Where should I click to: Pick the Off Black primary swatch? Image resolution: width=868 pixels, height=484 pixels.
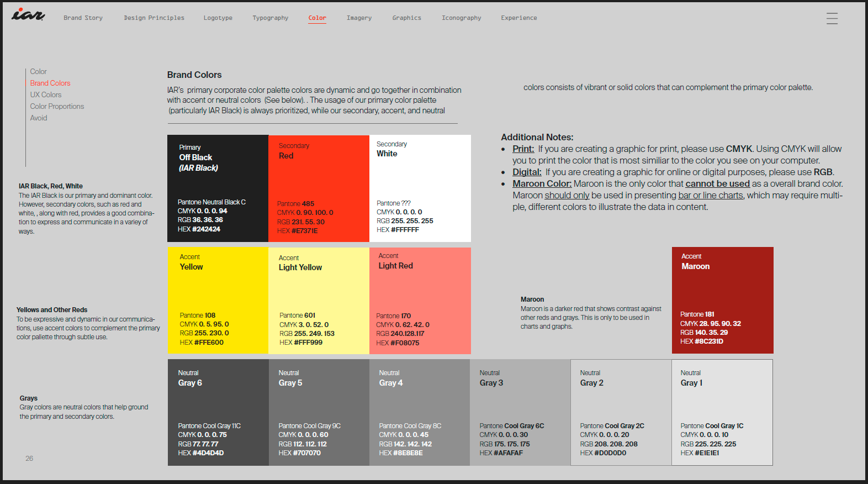click(218, 188)
